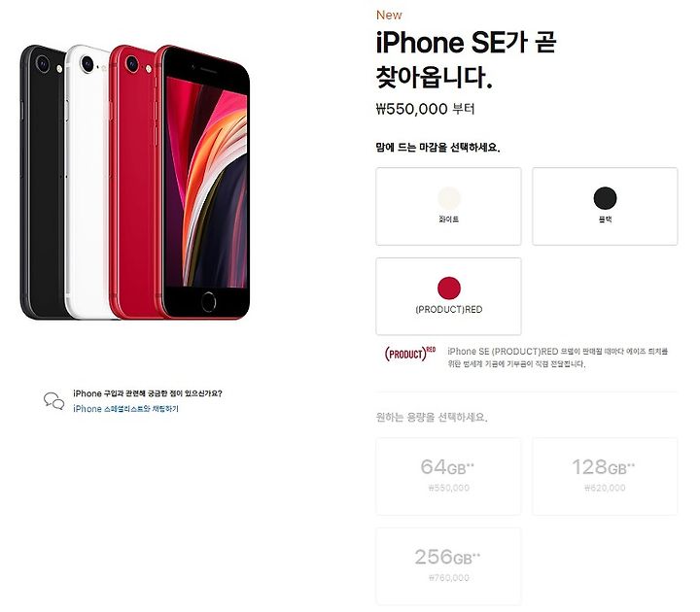The image size is (700, 612).
Task: Click the (PRODUCT)RED logo badge
Action: pos(410,354)
